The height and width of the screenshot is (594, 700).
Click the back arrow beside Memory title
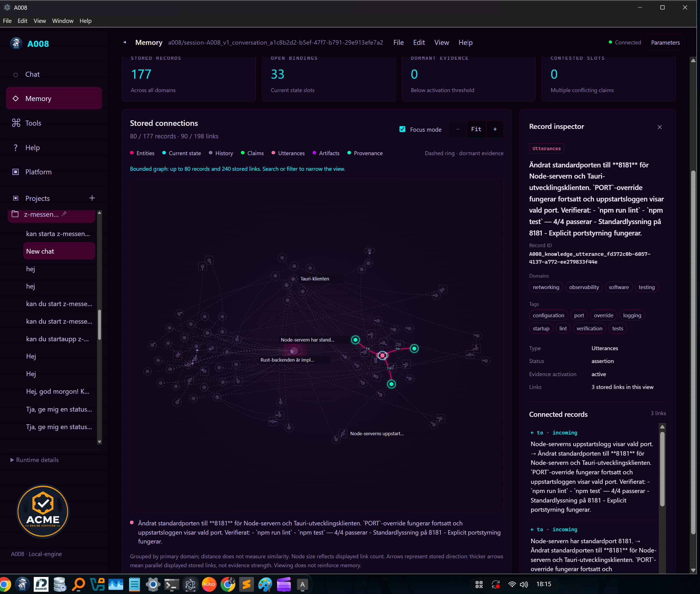pyautogui.click(x=125, y=42)
